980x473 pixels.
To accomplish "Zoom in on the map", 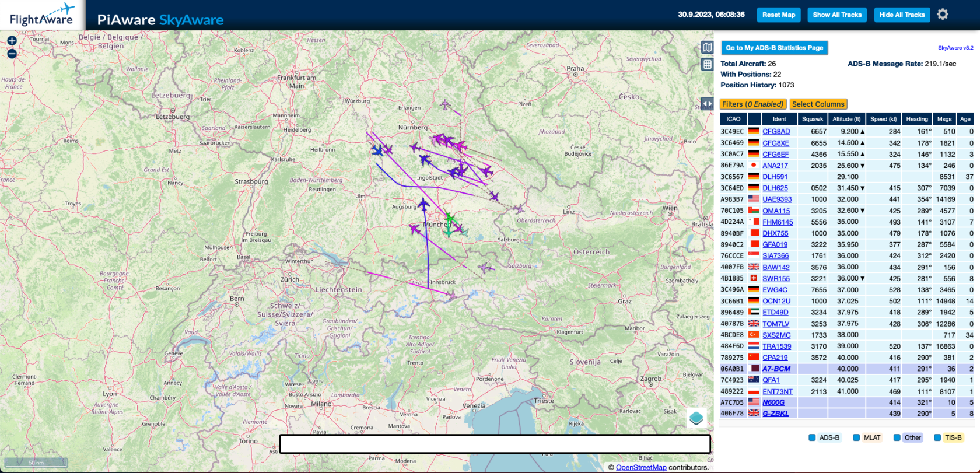I will [12, 41].
